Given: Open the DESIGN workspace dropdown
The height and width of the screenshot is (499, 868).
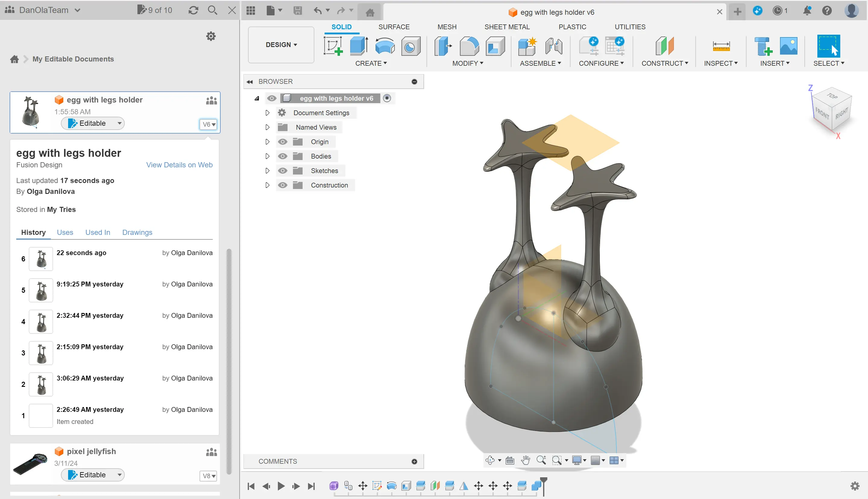Looking at the screenshot, I should pyautogui.click(x=281, y=45).
